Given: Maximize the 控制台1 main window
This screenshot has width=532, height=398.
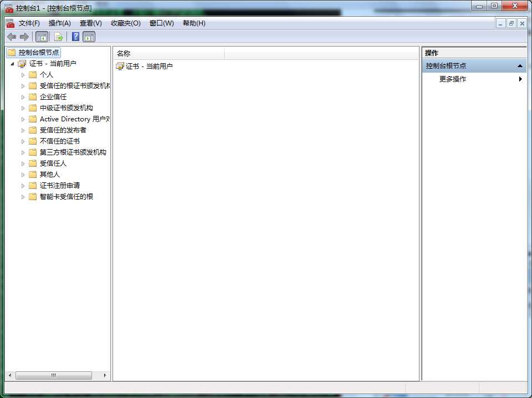Looking at the screenshot, I should (494, 6).
